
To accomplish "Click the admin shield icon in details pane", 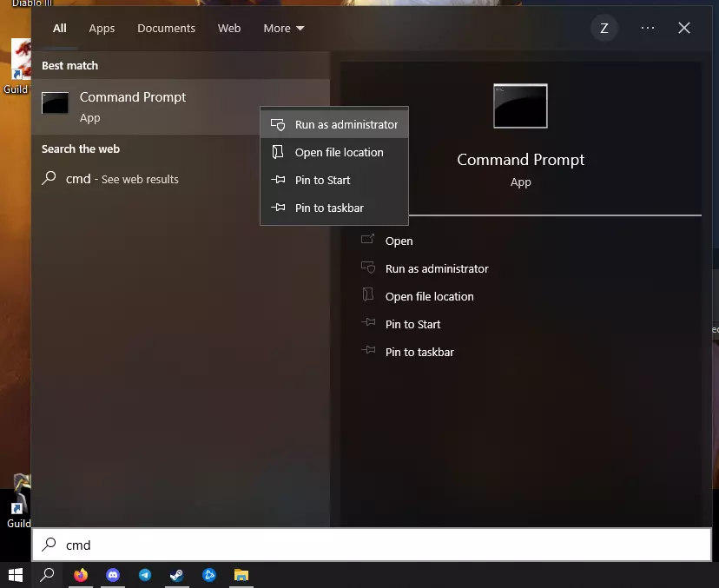I will 368,267.
